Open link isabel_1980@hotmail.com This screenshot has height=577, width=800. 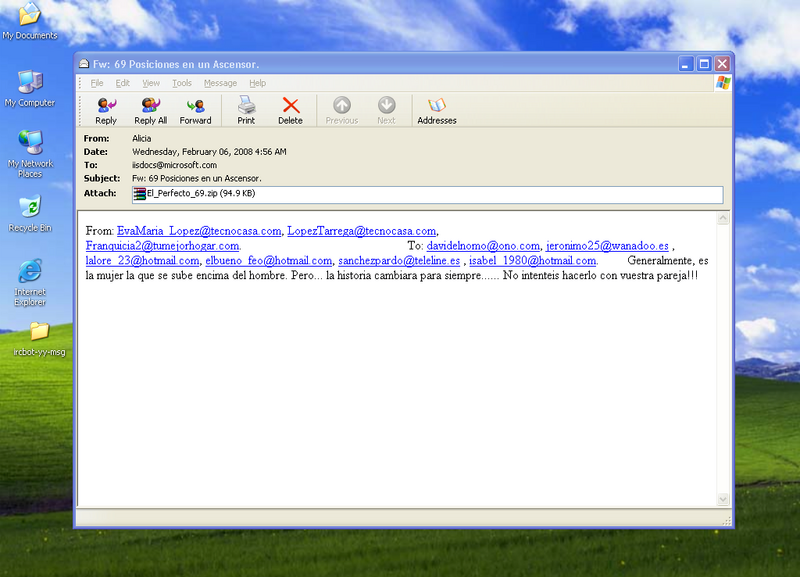533,261
